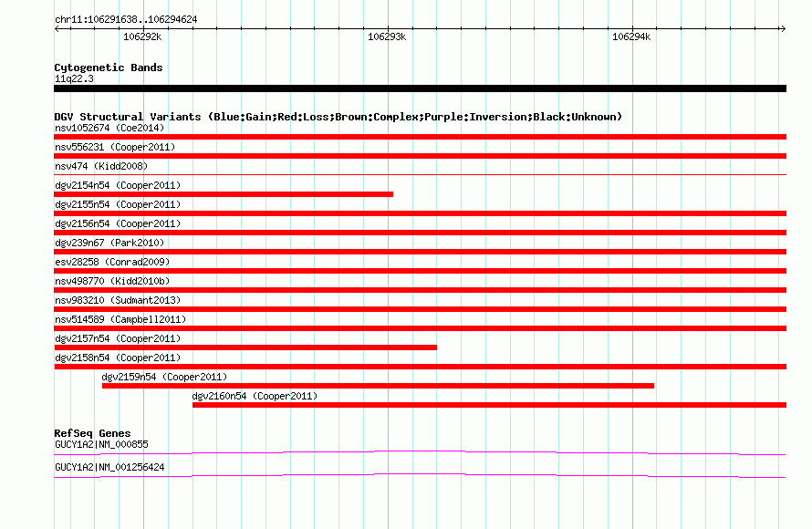Click the red bar for dgv2156n54

point(420,233)
